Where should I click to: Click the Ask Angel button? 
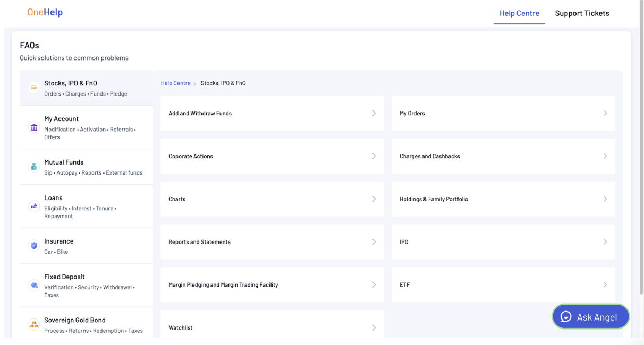590,316
